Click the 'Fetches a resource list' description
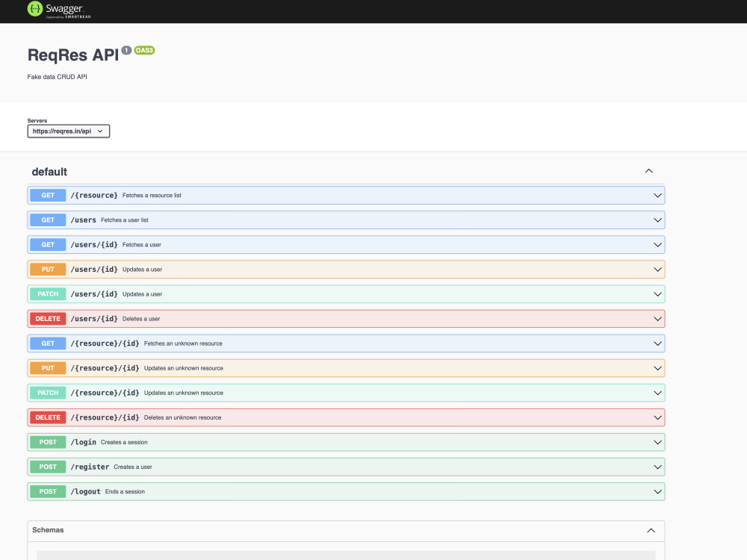The image size is (747, 560). coord(152,195)
